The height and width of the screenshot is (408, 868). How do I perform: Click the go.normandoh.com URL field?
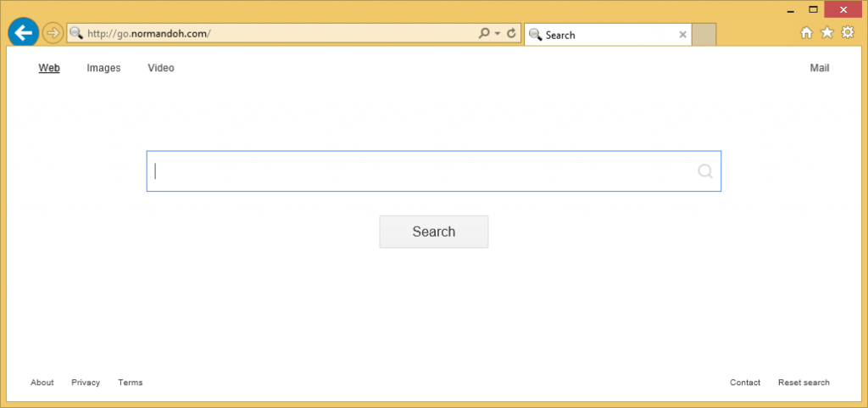click(271, 34)
